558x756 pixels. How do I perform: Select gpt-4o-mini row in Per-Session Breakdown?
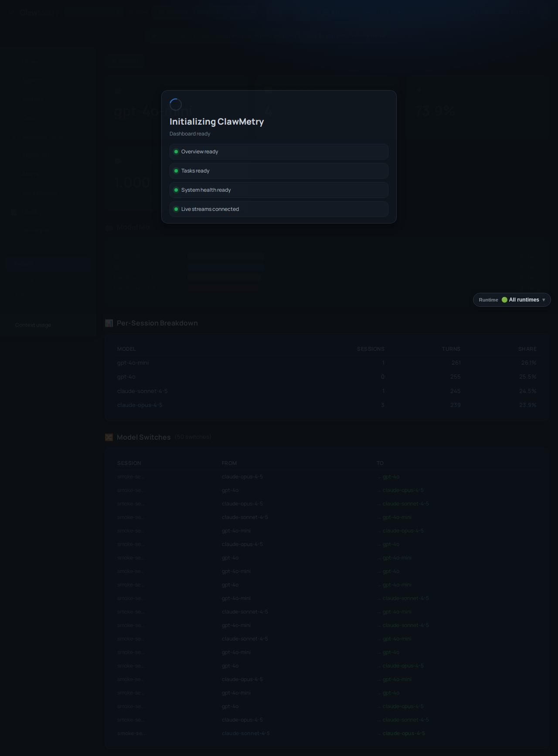[x=327, y=363]
